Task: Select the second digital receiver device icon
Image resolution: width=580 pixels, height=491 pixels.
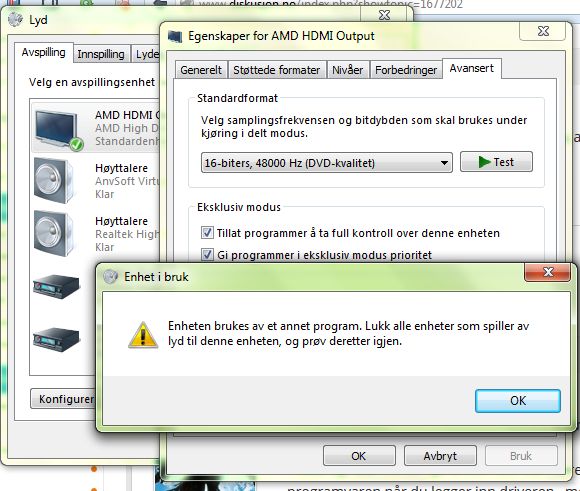Action: point(56,339)
